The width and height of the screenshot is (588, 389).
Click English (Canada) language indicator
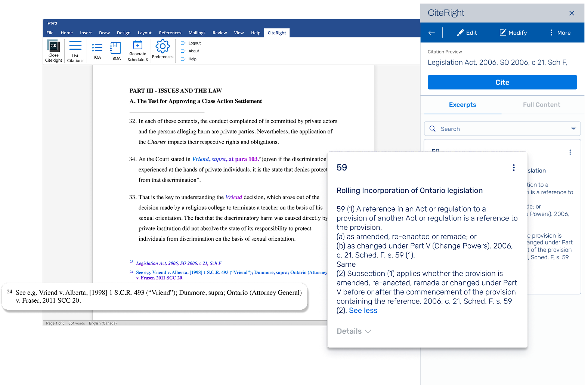103,323
